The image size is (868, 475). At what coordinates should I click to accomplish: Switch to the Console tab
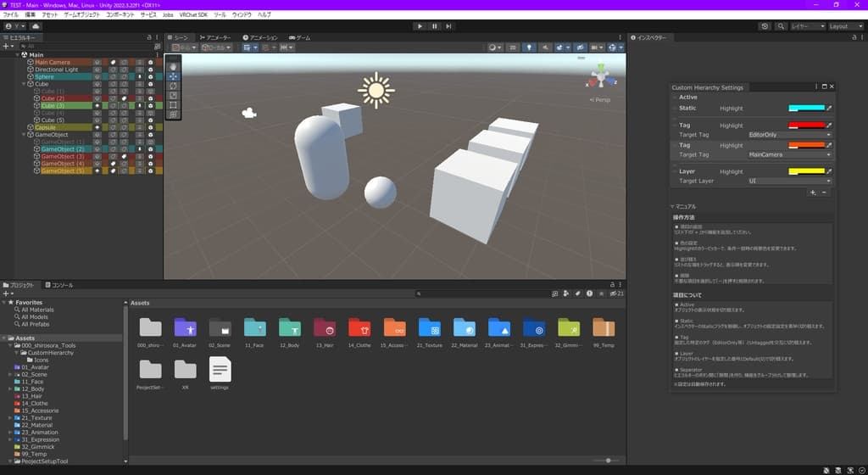pos(58,285)
